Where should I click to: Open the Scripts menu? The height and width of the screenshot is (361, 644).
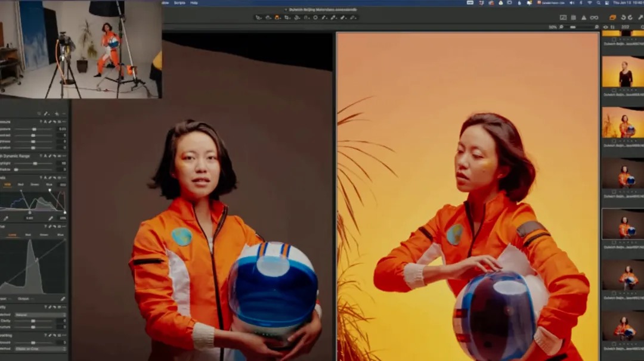pyautogui.click(x=179, y=3)
